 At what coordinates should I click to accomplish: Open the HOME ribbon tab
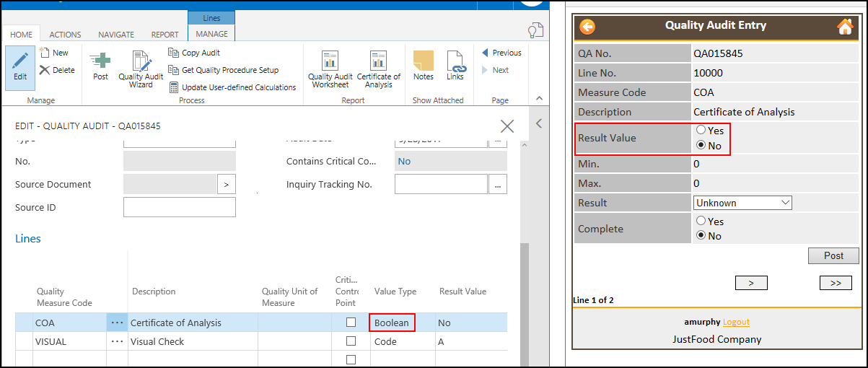22,34
